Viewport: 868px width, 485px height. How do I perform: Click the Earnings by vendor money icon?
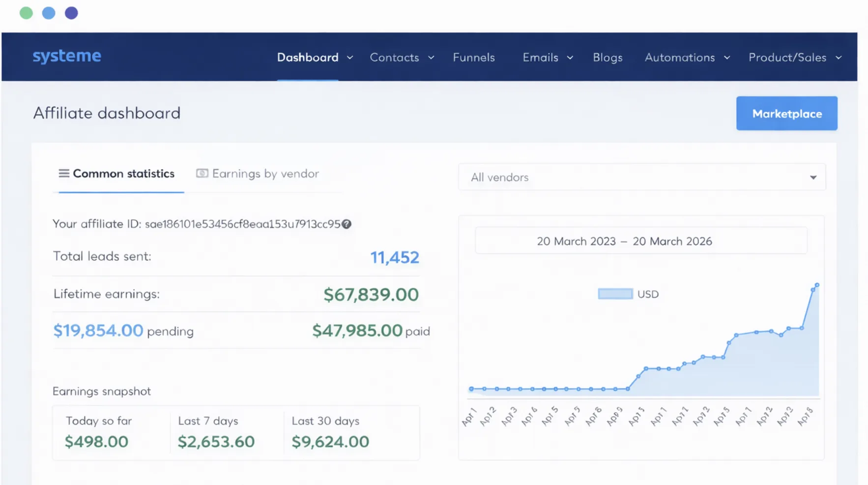tap(202, 174)
